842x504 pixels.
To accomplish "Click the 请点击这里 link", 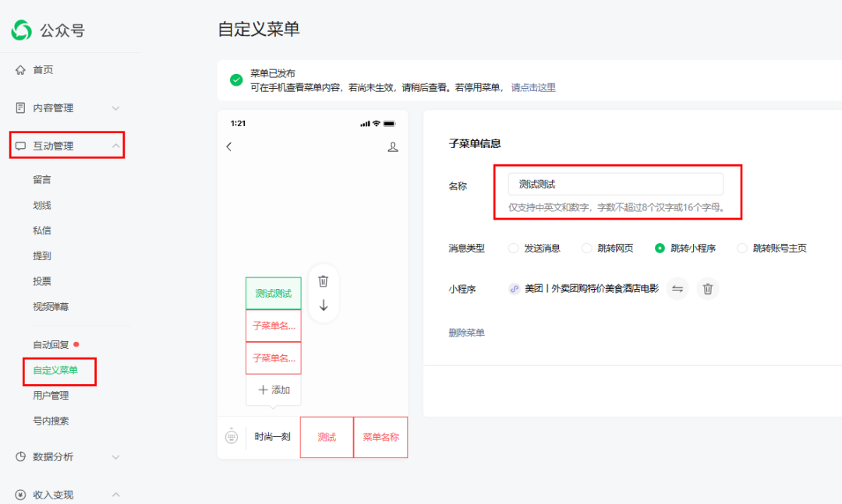I will tap(533, 88).
